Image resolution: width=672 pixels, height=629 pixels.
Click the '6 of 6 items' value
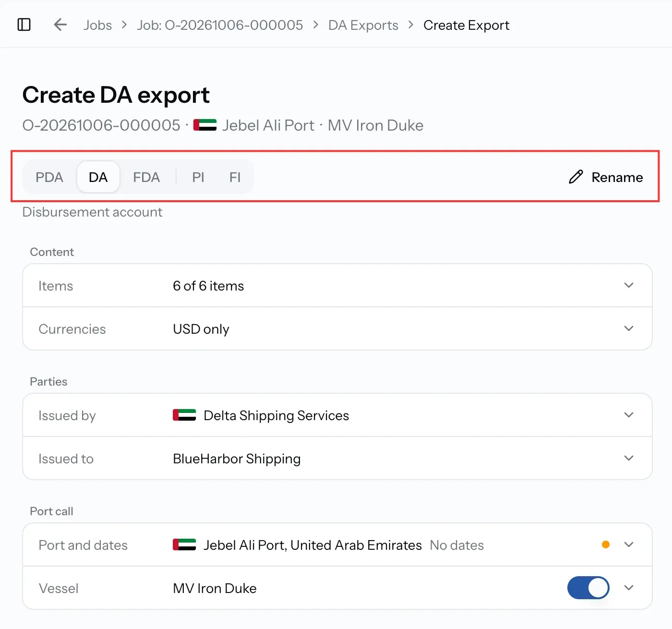(x=208, y=286)
